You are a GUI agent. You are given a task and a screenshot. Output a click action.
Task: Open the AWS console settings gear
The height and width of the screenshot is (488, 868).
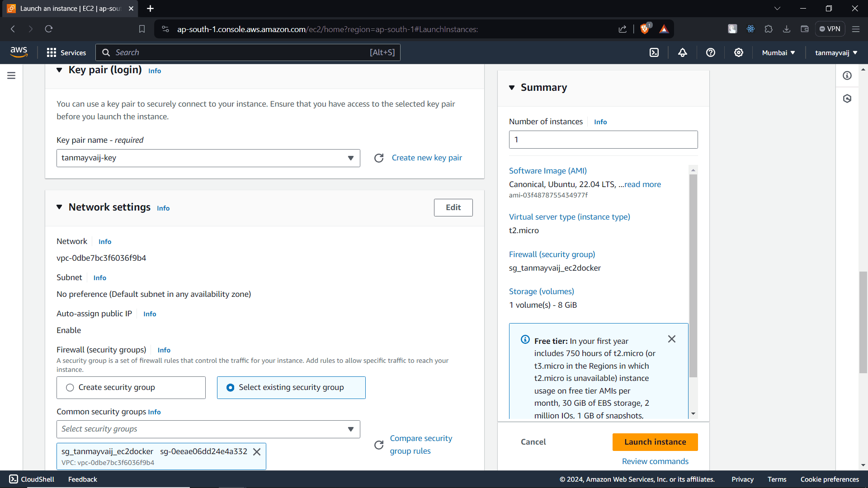point(738,53)
